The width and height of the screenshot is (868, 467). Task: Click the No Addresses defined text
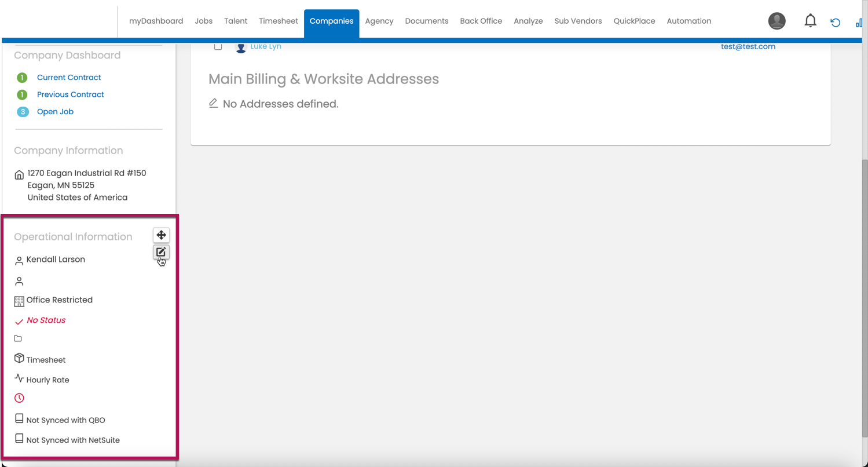(x=280, y=104)
